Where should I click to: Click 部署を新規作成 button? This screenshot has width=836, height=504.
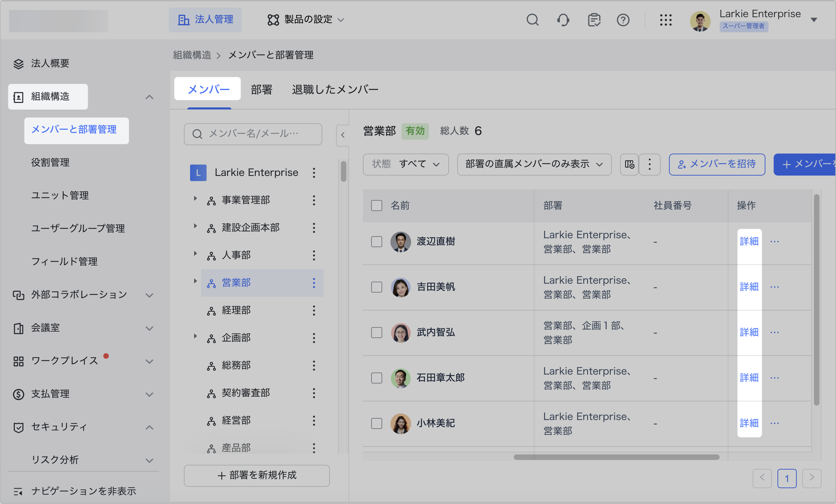pyautogui.click(x=257, y=475)
